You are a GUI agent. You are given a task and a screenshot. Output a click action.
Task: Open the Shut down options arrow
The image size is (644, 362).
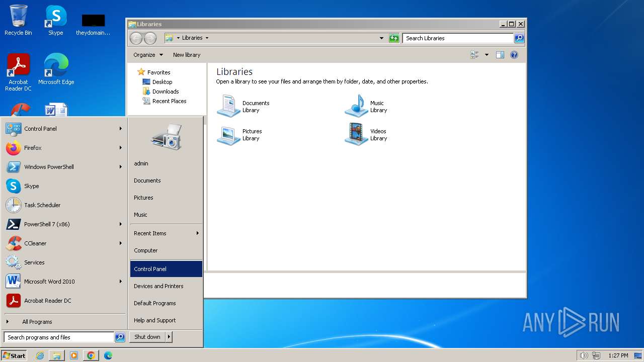click(169, 337)
